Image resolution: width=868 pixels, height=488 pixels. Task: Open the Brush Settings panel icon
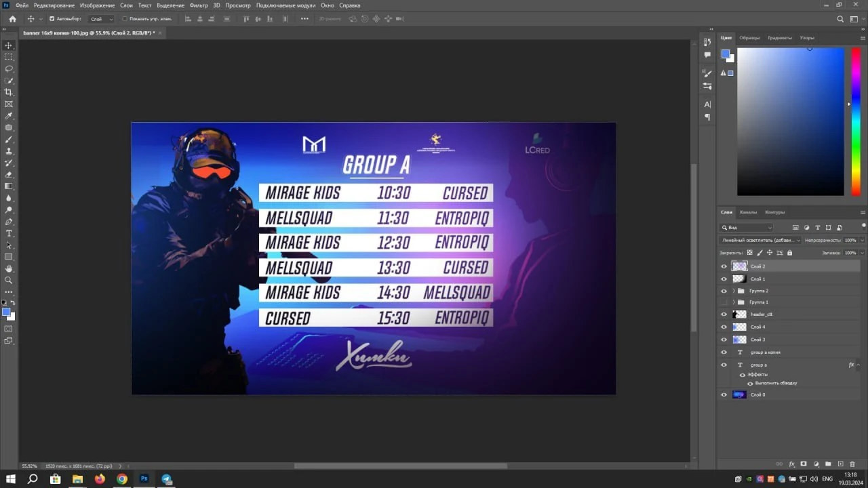click(x=707, y=73)
